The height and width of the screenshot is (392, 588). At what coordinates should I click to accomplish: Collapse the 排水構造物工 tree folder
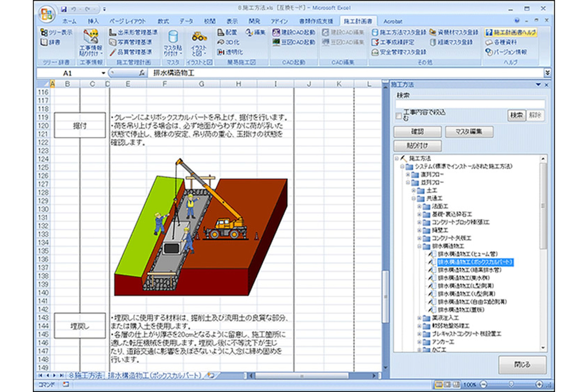[419, 247]
